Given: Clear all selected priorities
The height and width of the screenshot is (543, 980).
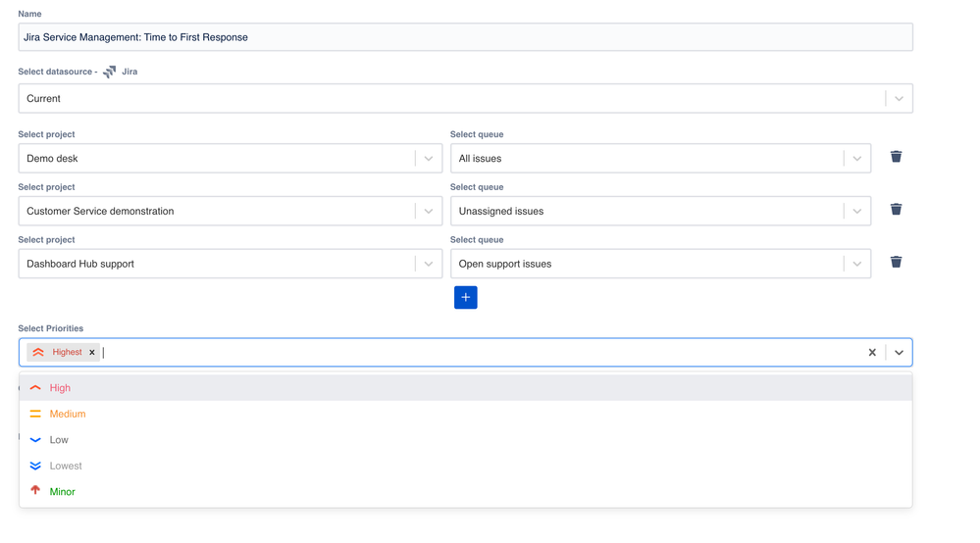Looking at the screenshot, I should pyautogui.click(x=872, y=352).
